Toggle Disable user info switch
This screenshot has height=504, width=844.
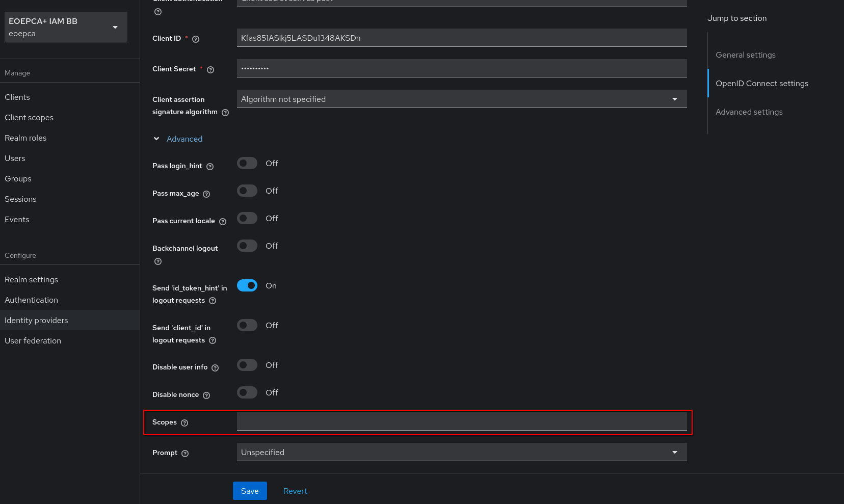(247, 365)
